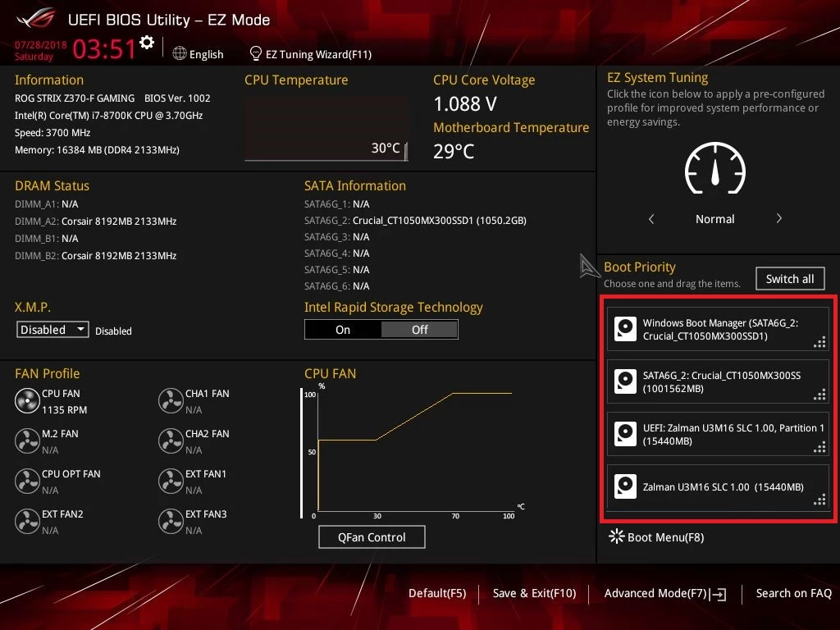Click the Intel Core i7-8700K CPU line

pyautogui.click(x=109, y=115)
